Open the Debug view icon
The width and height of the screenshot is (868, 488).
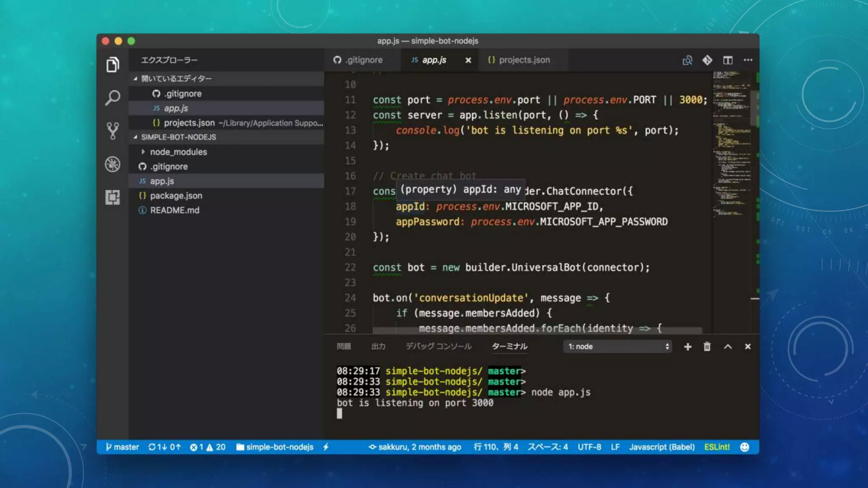[x=112, y=164]
